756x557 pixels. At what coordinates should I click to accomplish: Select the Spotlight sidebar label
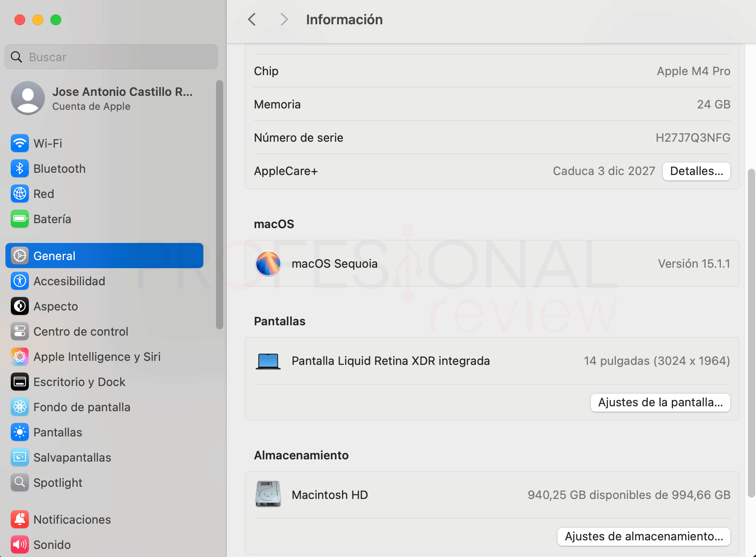[x=58, y=483]
